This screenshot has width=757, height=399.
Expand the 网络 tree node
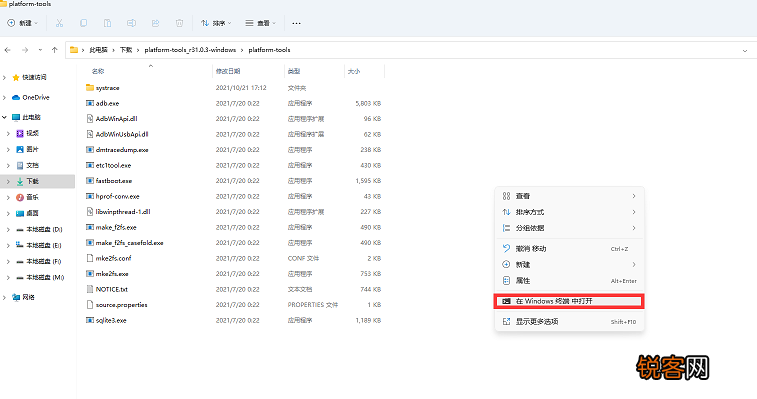pyautogui.click(x=4, y=297)
